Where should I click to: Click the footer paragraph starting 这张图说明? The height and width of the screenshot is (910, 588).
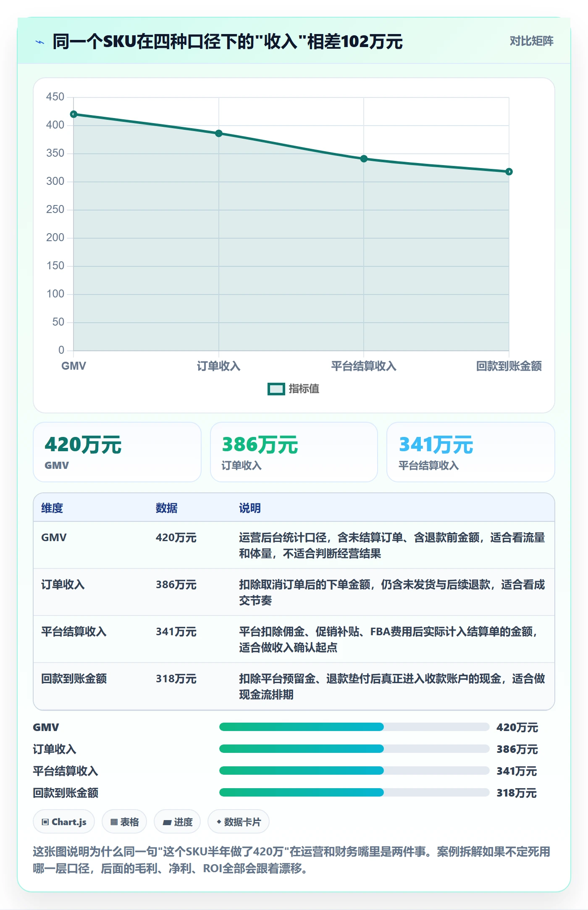coord(291,860)
